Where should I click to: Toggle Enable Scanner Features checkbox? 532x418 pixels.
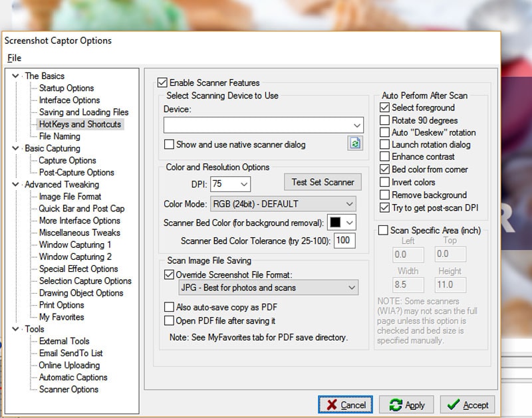coord(162,82)
